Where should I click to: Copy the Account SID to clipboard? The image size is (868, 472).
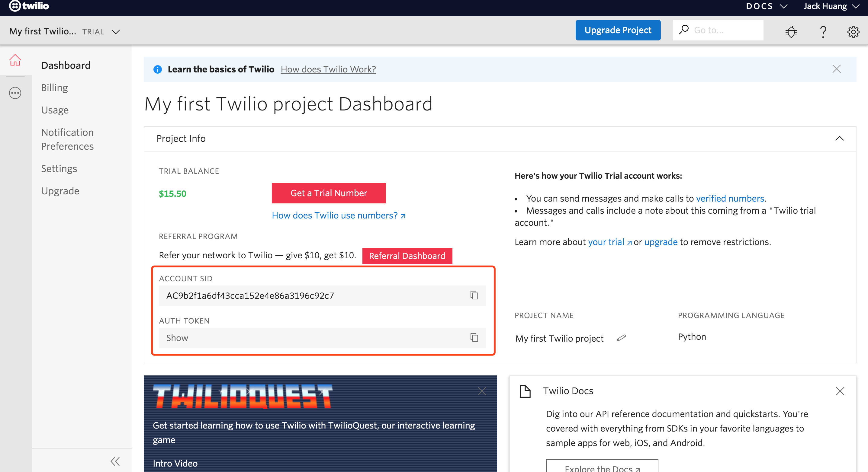point(474,295)
